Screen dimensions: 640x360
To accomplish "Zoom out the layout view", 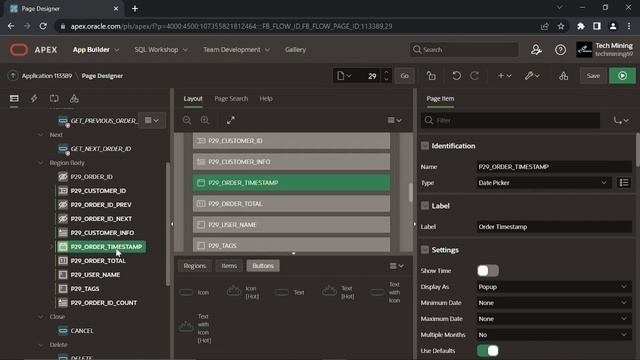I will [187, 120].
